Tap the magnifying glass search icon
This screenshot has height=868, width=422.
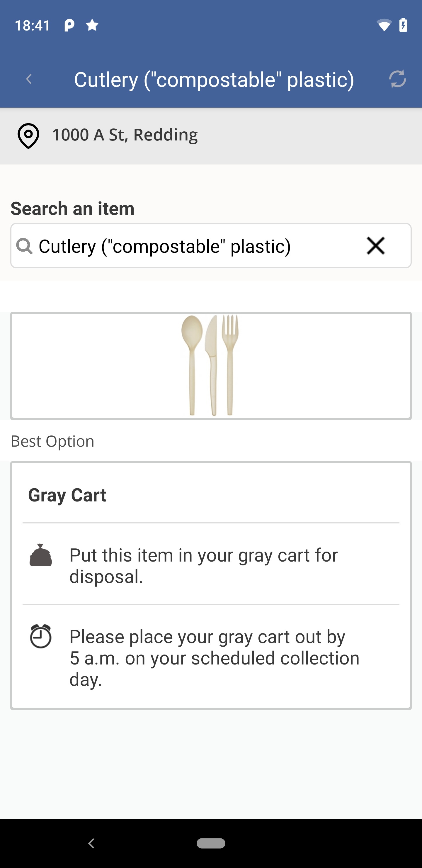(x=24, y=246)
